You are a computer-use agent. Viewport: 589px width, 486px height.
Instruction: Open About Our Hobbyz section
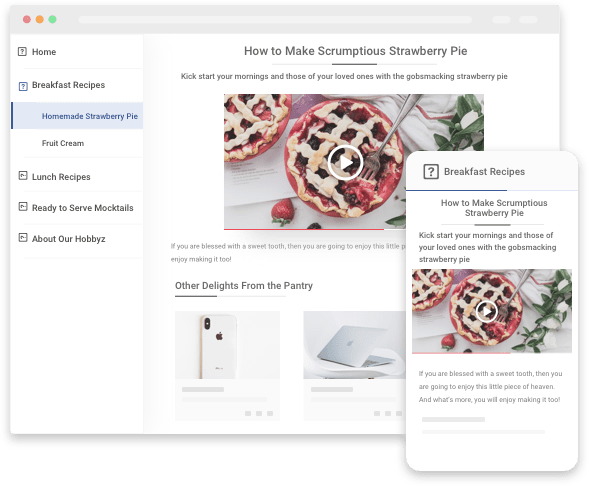(68, 239)
